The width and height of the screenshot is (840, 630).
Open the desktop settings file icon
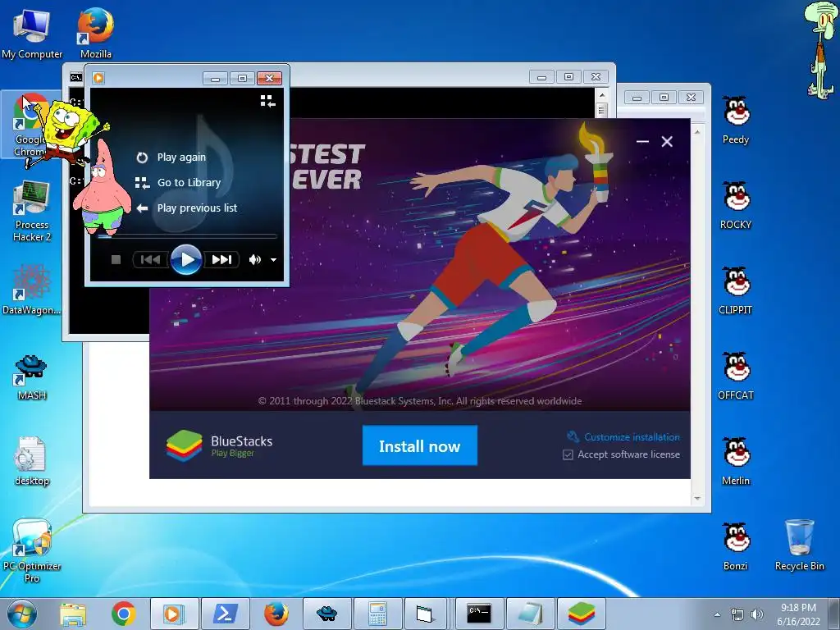[x=32, y=461]
